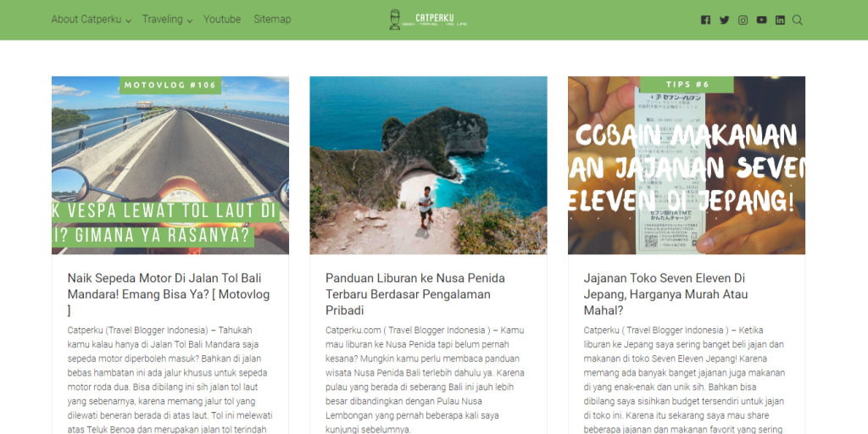The height and width of the screenshot is (434, 868).
Task: Open Jajanan Toko Seven Eleven article title
Action: 665,294
